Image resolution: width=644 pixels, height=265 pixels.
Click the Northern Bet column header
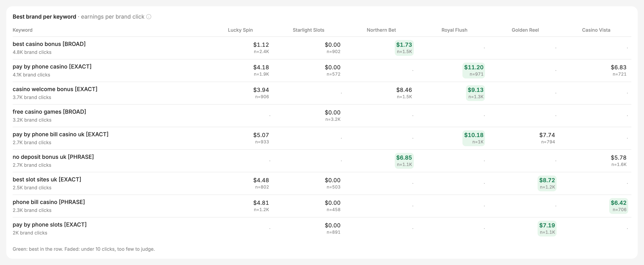tap(381, 30)
